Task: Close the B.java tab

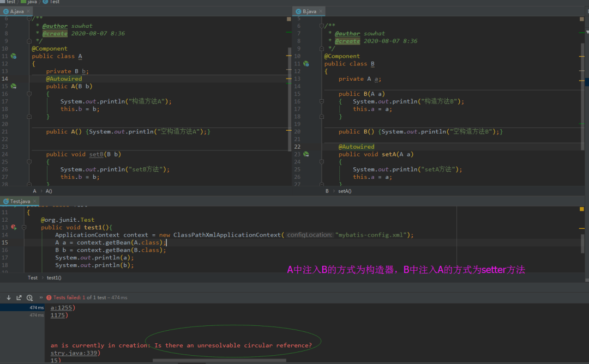Action: pyautogui.click(x=321, y=11)
